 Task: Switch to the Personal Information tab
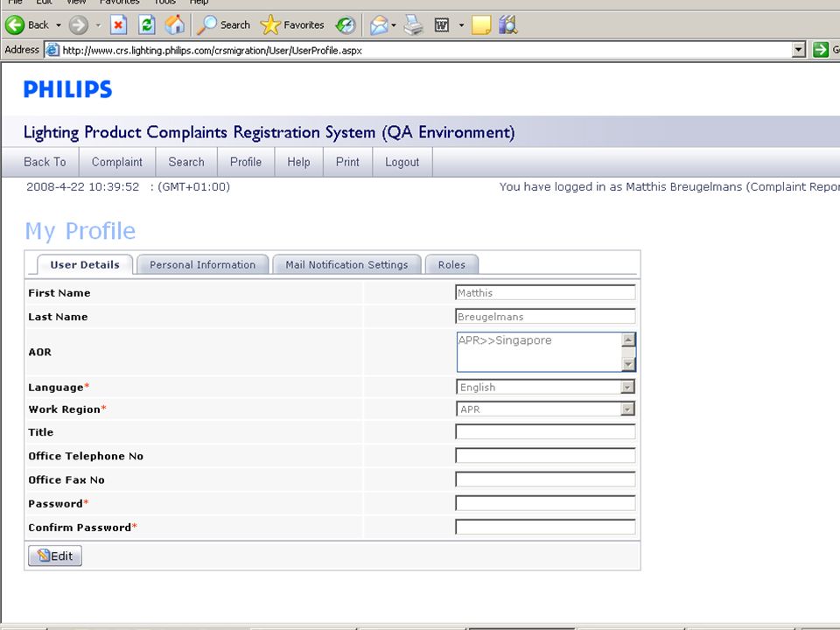click(202, 264)
